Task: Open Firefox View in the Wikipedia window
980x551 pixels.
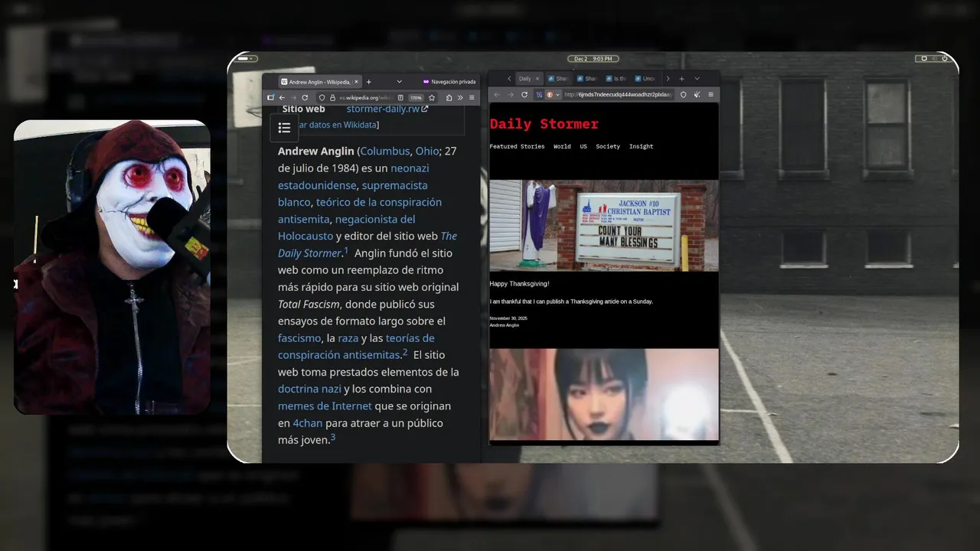Action: pyautogui.click(x=270, y=97)
